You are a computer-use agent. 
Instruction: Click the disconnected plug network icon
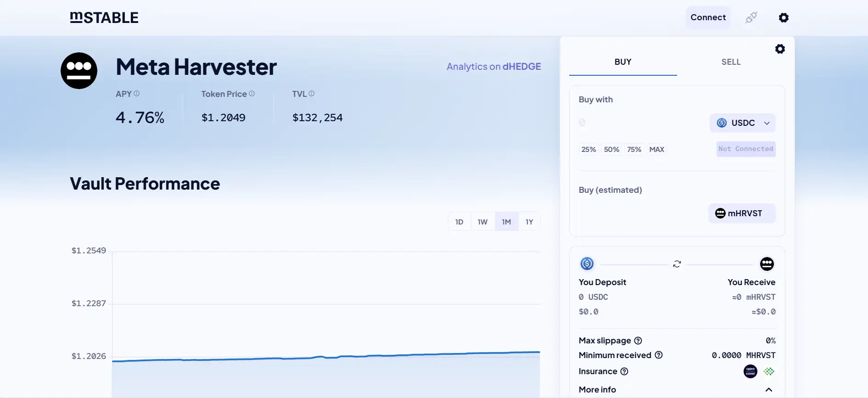click(751, 17)
